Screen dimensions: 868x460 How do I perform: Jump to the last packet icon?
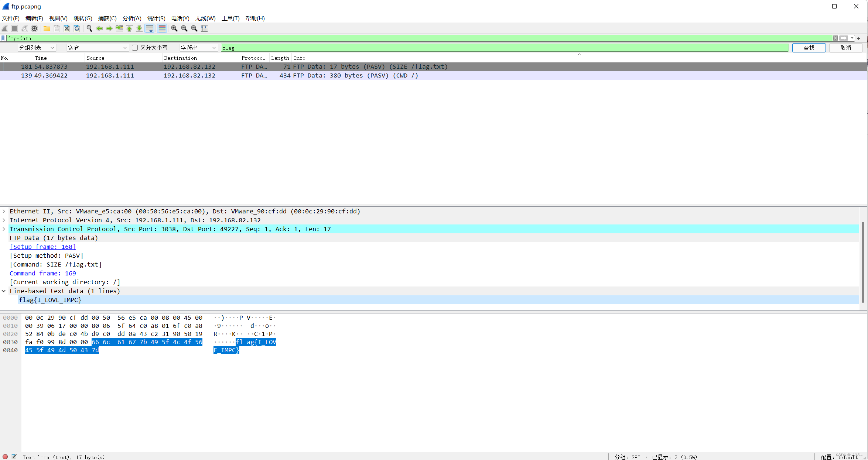pyautogui.click(x=139, y=28)
